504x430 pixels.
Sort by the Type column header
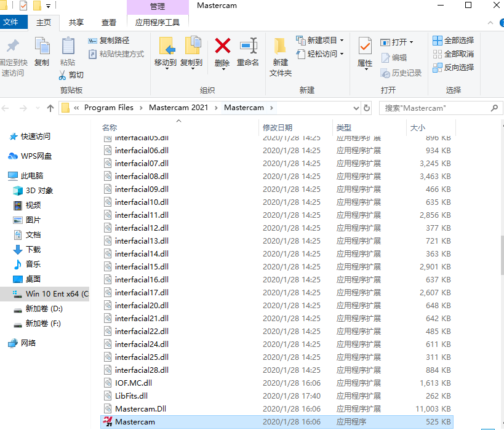(369, 127)
